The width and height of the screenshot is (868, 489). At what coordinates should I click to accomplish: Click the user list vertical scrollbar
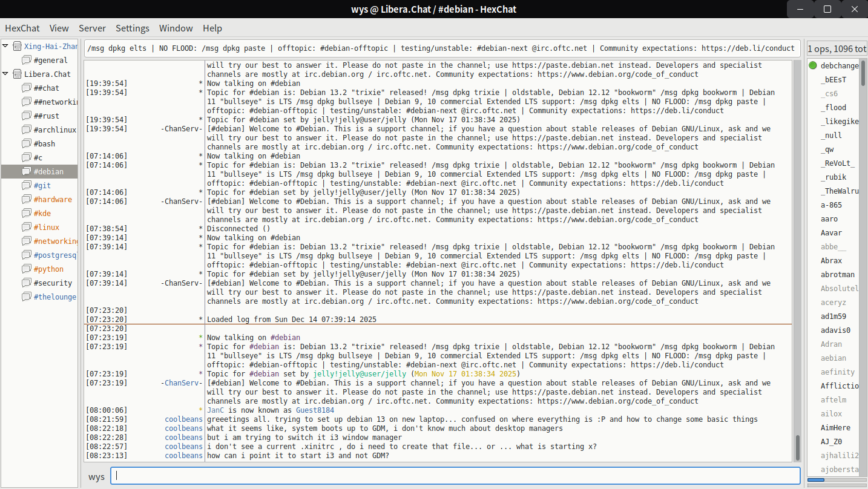click(863, 266)
